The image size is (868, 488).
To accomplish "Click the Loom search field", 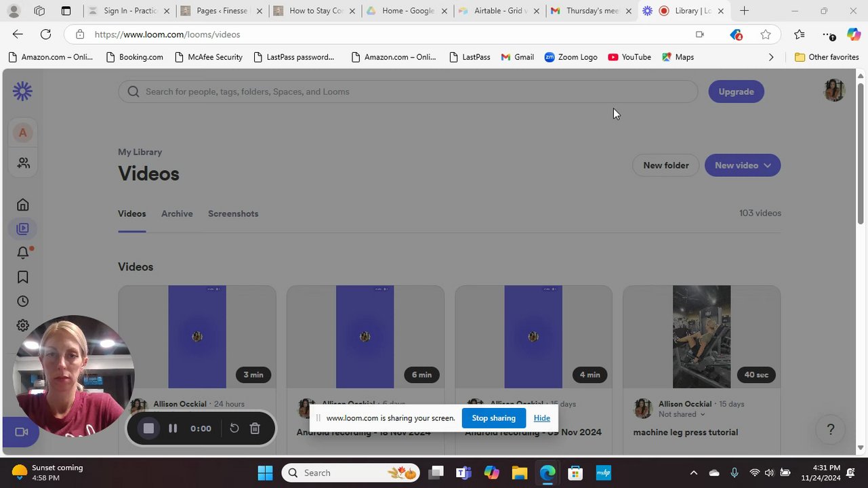I will 408,91.
